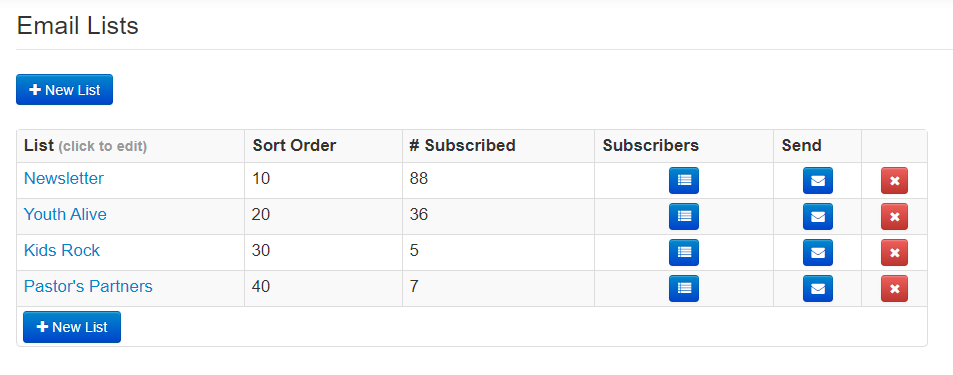Edit the Newsletter list
The height and width of the screenshot is (375, 953).
64,178
